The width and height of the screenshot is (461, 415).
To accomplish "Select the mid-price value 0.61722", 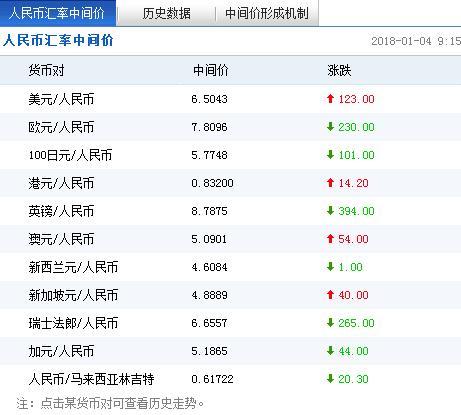I will [212, 379].
